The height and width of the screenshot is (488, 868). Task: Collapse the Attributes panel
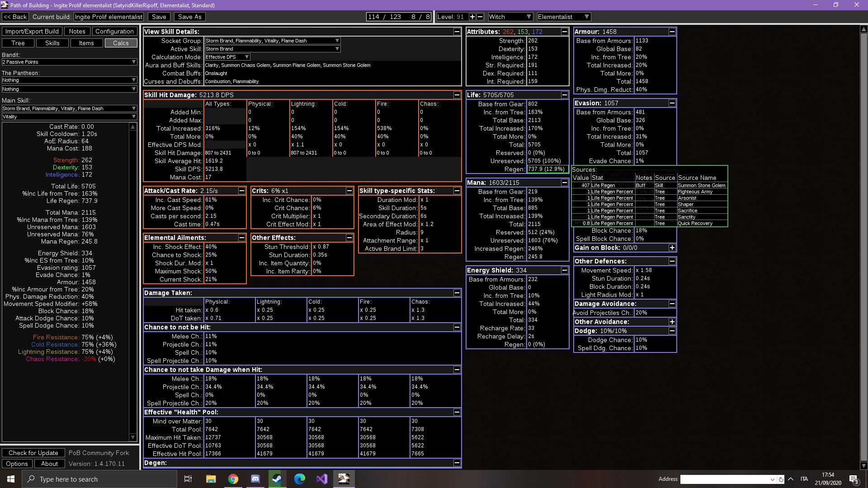(565, 32)
